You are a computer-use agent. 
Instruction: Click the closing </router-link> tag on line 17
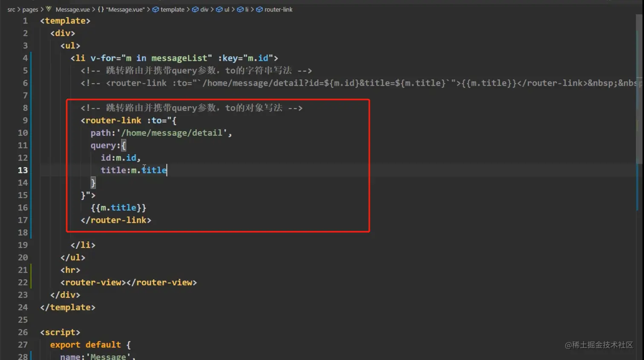pos(116,220)
